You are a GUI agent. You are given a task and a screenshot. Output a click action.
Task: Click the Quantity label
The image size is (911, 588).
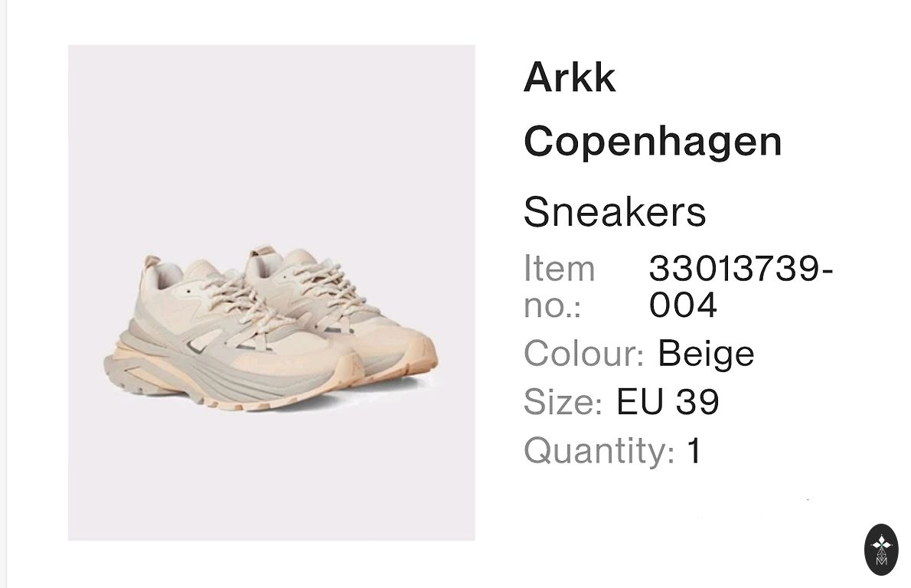click(x=599, y=451)
